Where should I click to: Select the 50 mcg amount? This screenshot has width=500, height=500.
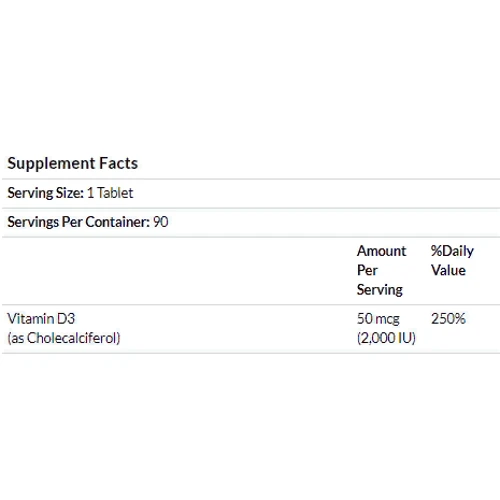pos(378,319)
